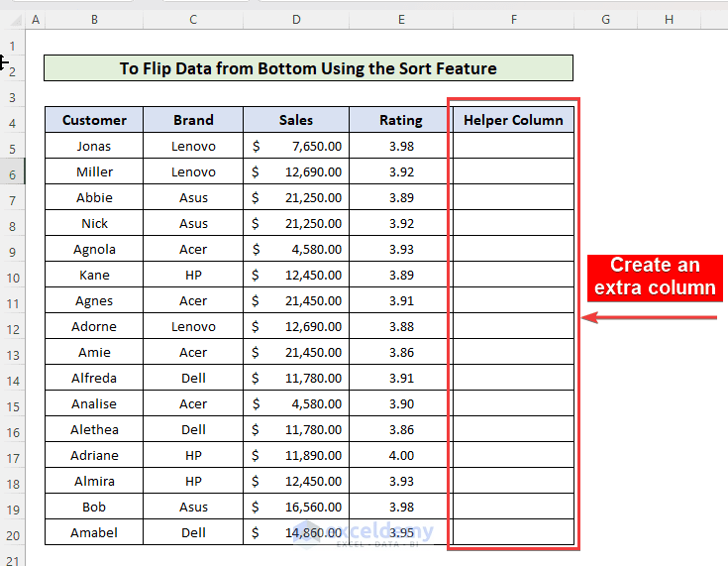
Task: Click the Brand header cell
Action: 193,120
